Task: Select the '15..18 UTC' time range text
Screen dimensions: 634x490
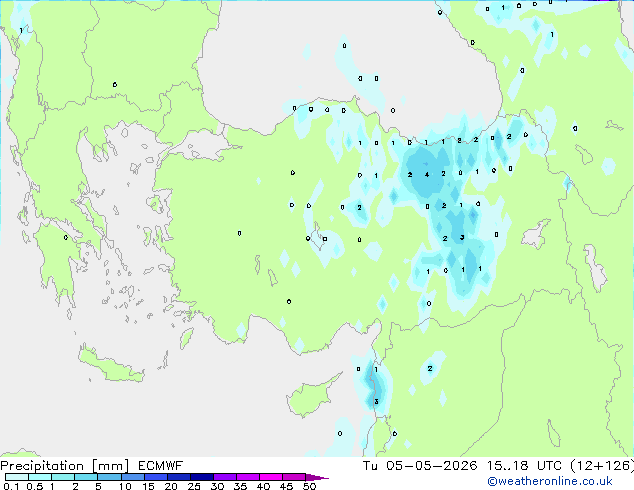Action: pos(524,466)
